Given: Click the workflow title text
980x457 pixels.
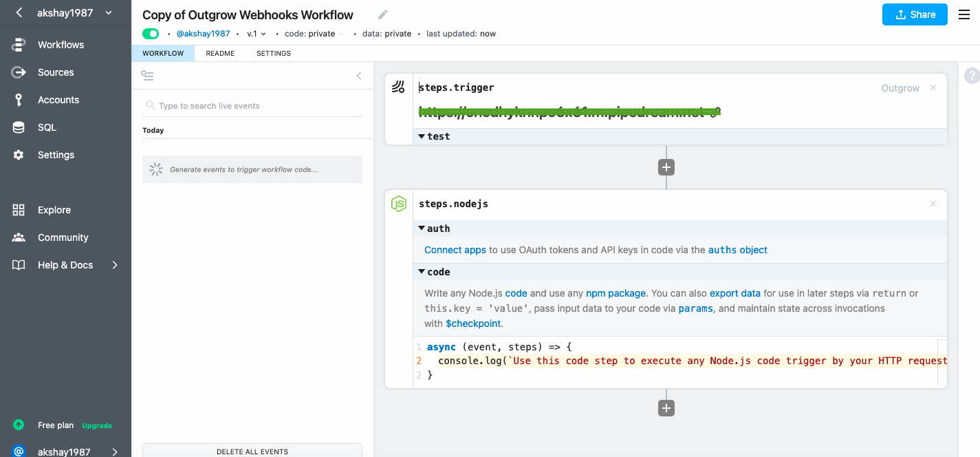Looking at the screenshot, I should (248, 15).
